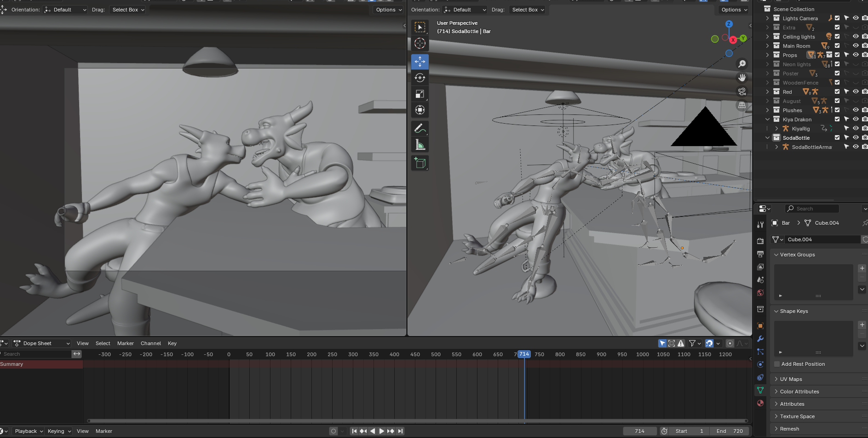Select the Cursor tool in viewport toolbar
This screenshot has height=438, width=868.
[420, 43]
